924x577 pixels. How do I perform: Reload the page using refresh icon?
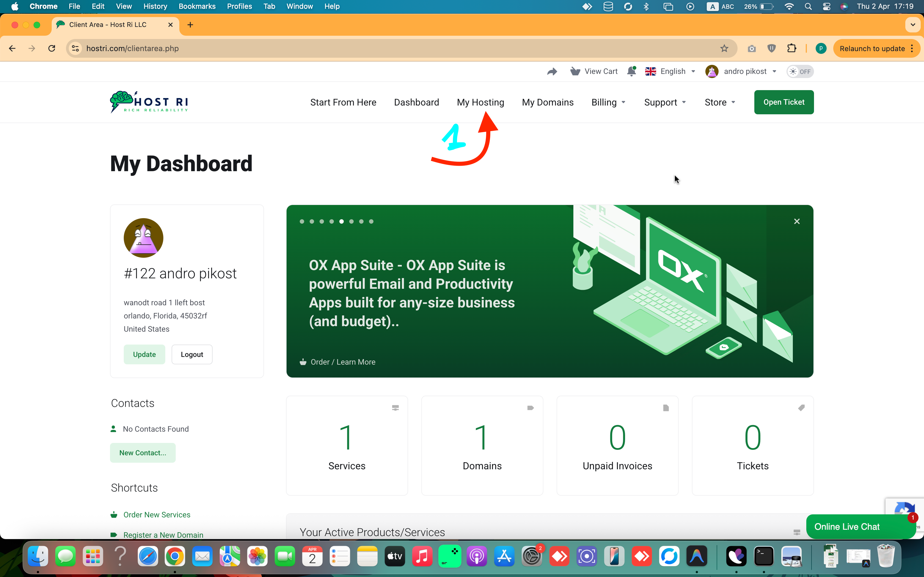click(x=52, y=48)
